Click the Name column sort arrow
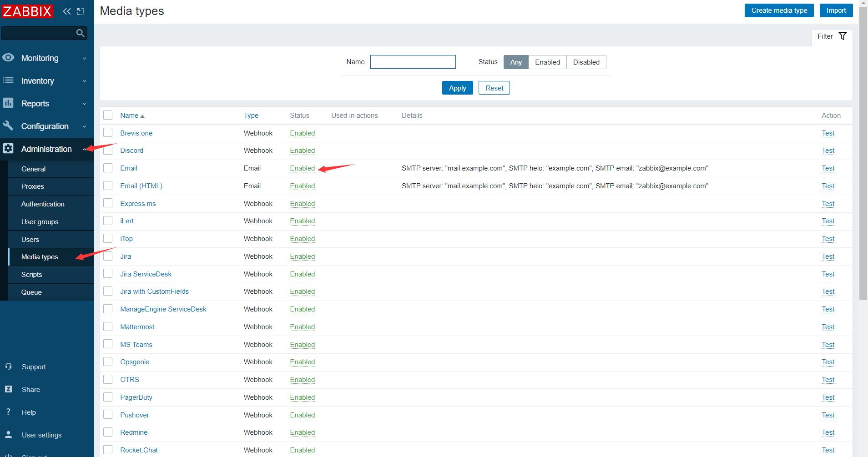Viewport: 868px width, 457px height. (x=142, y=116)
